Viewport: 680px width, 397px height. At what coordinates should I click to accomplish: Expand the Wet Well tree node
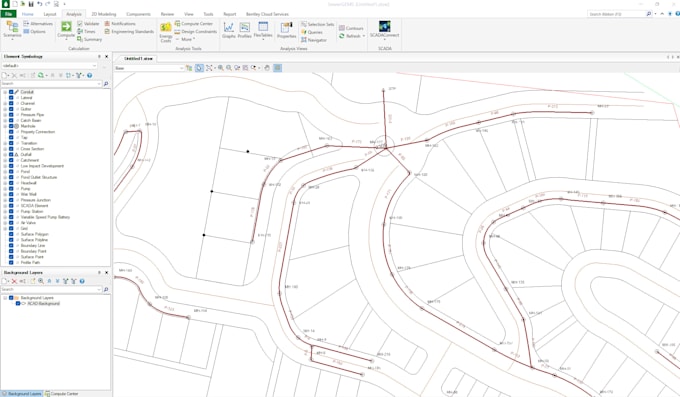coord(5,194)
